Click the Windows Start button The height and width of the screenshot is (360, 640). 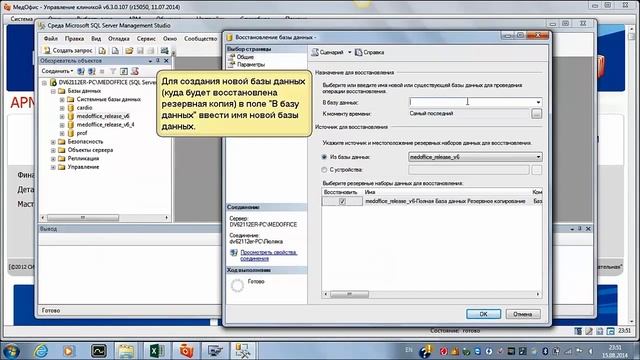(x=11, y=351)
